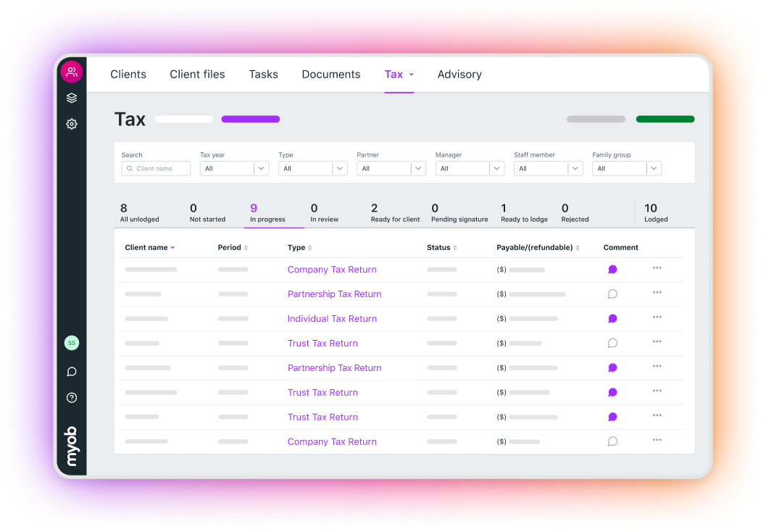Open comment on Individual Tax Return row
This screenshot has width=766, height=532.
[612, 318]
